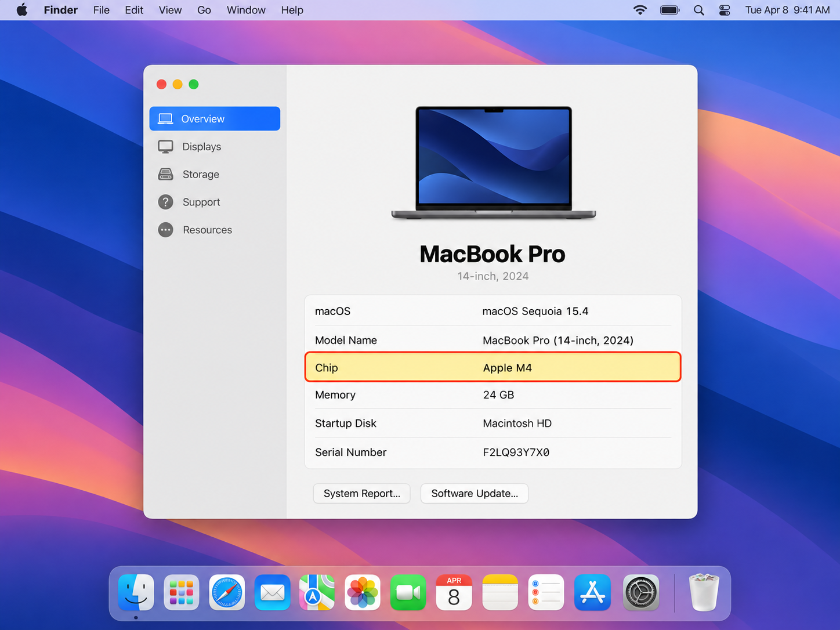Open Maps from the Dock
Viewport: 840px width, 630px height.
point(317,593)
